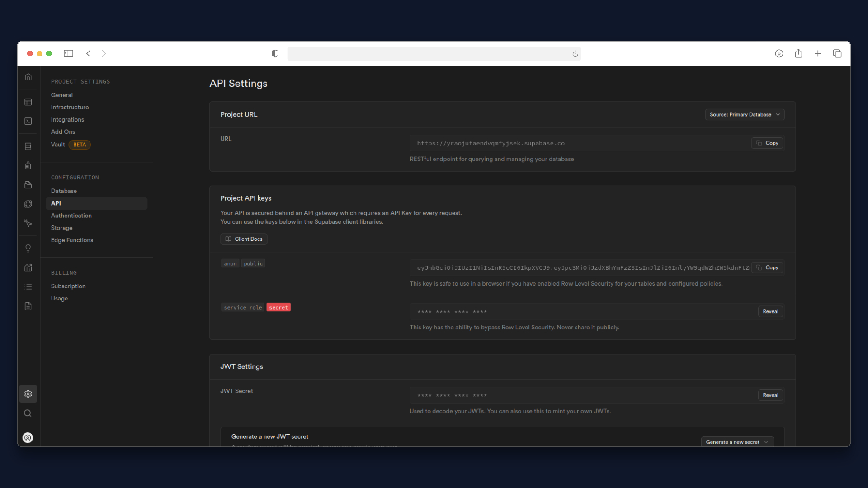Open the API Docs document icon
868x488 pixels.
pyautogui.click(x=28, y=306)
